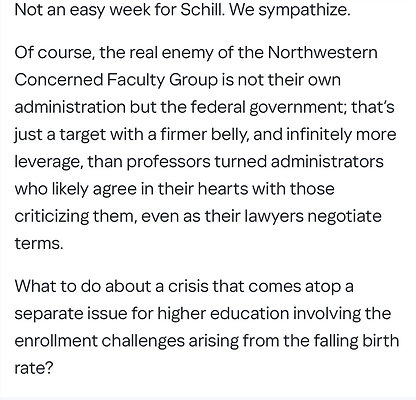This screenshot has width=416, height=400.
Task: Click the word "administration" beginning a line
Action: pos(70,107)
